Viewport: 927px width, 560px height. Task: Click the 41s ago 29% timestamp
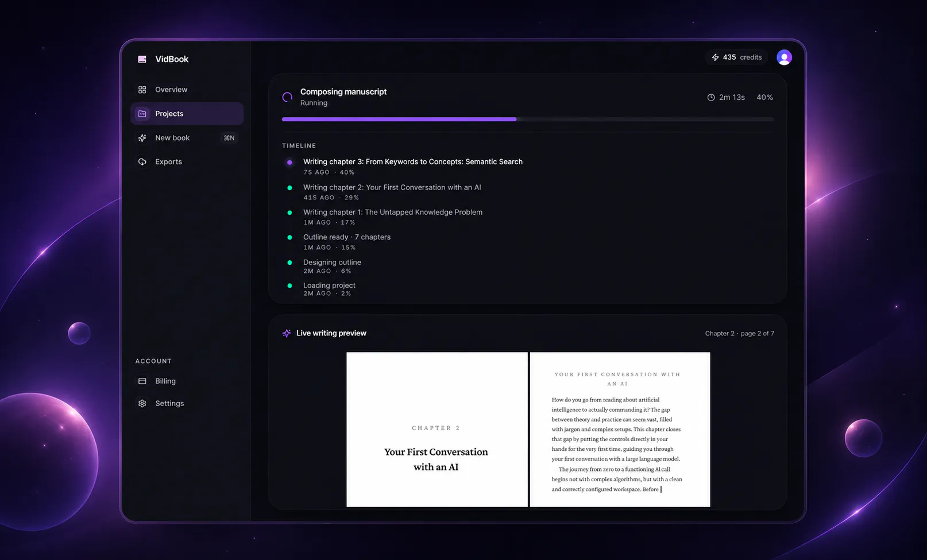[331, 198]
